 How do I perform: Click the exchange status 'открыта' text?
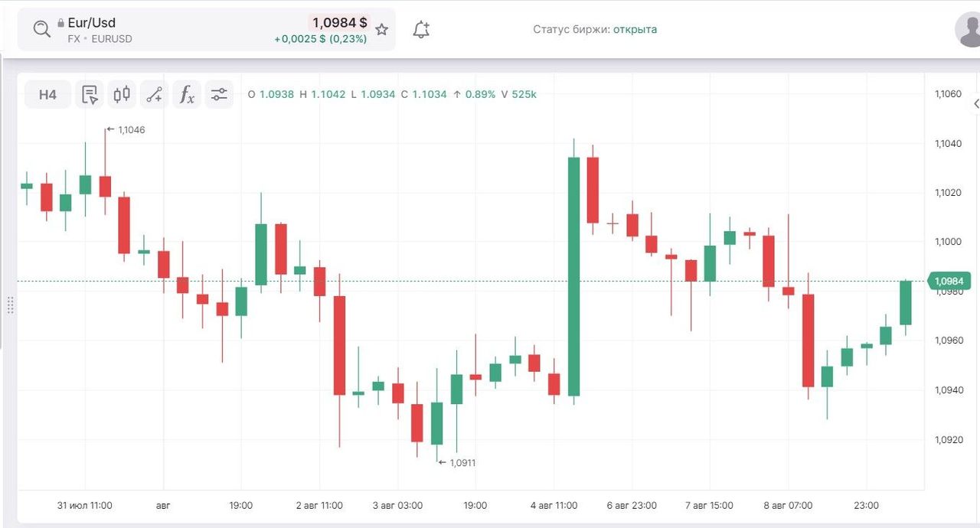coord(635,30)
